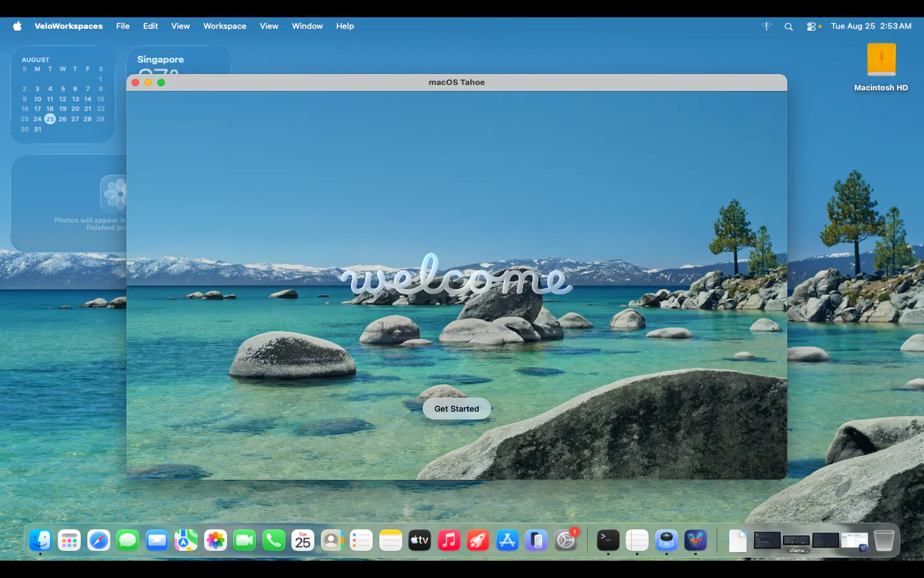Open the Apple menu
Viewport: 924px width, 578px height.
tap(17, 26)
